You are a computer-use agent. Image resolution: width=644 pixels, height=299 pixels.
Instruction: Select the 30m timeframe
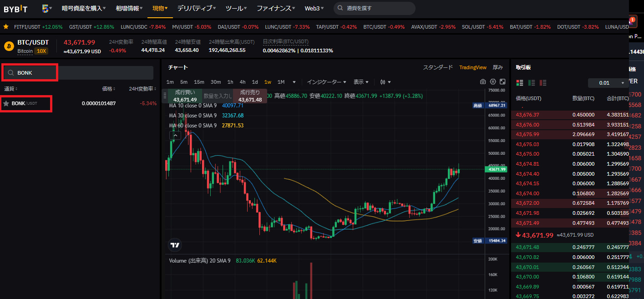(x=216, y=82)
